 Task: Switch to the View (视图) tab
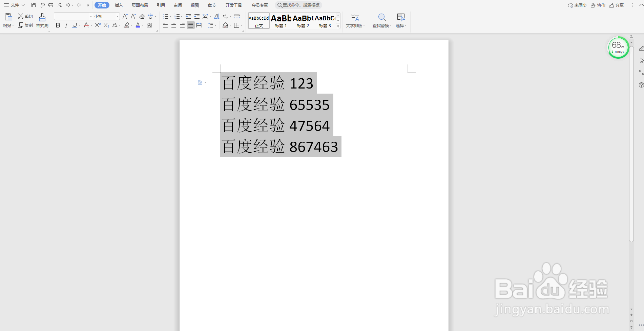[195, 5]
